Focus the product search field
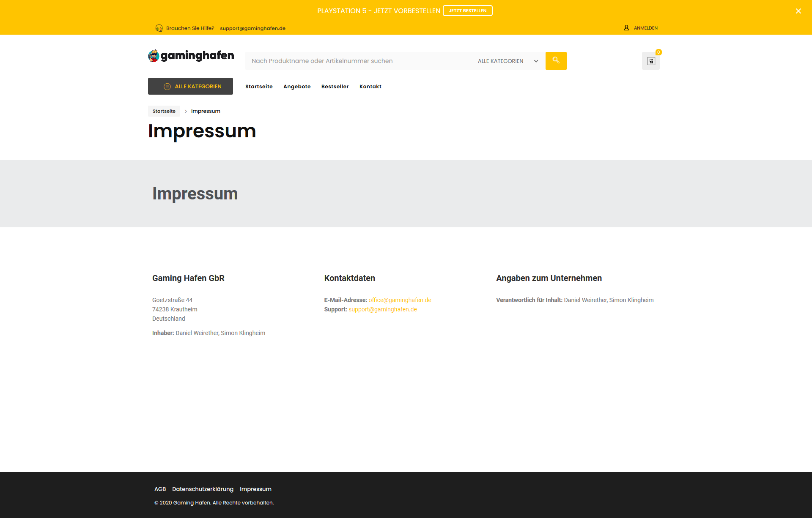812x518 pixels. [x=359, y=61]
